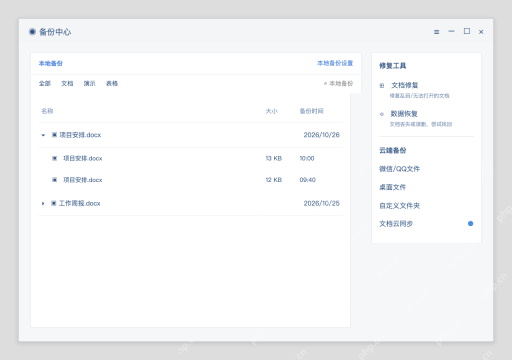Viewport: 512px width, 360px height.
Task: Switch to the 表格 filter tab
Action: point(112,83)
